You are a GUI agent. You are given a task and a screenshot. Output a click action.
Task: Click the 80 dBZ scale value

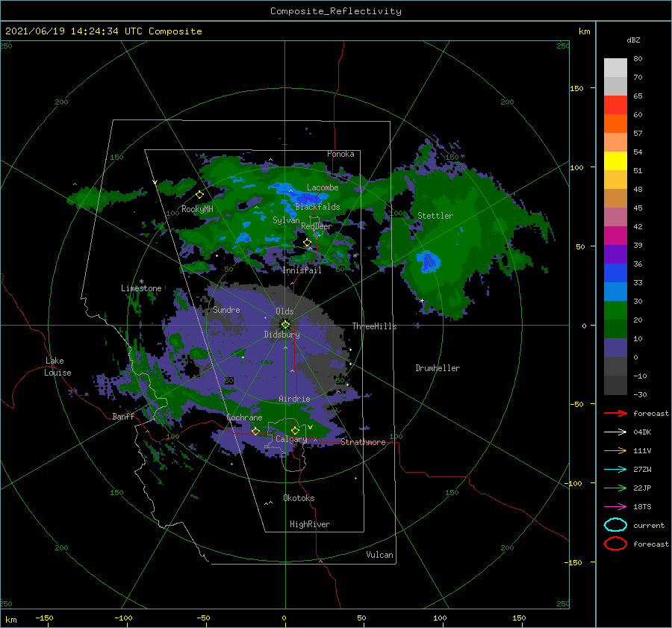point(638,59)
